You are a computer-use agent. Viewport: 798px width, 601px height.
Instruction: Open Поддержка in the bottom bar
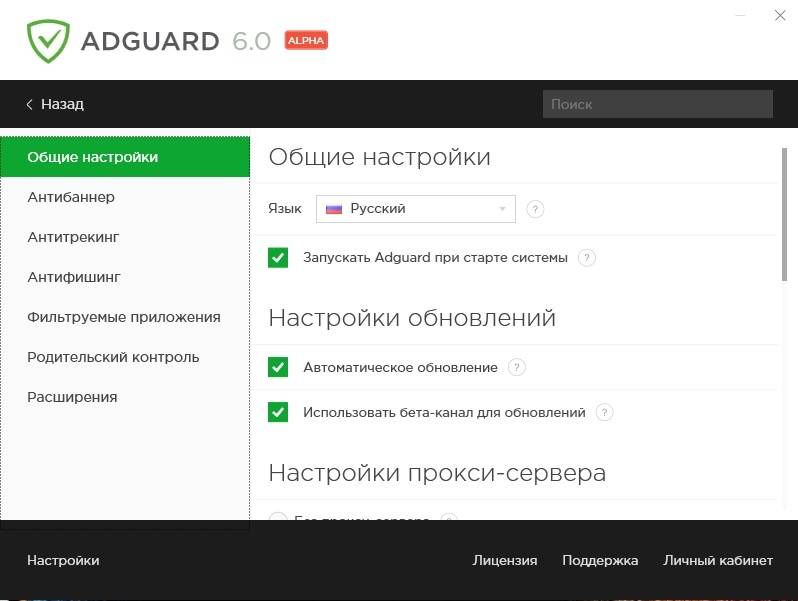600,560
